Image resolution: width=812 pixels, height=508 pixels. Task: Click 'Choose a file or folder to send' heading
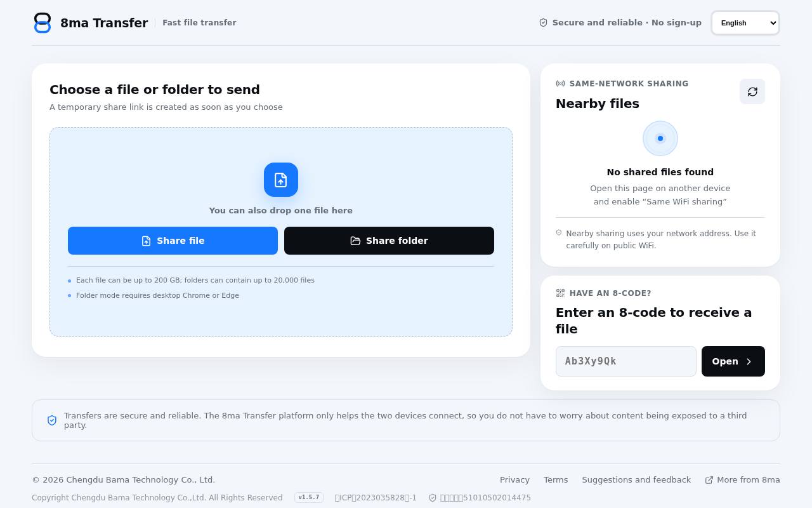(155, 90)
